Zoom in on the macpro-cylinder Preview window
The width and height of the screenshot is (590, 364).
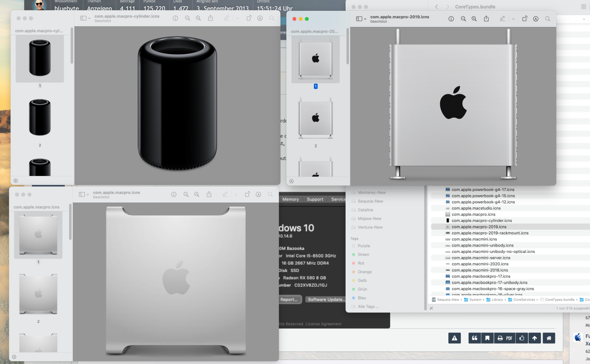[198, 18]
